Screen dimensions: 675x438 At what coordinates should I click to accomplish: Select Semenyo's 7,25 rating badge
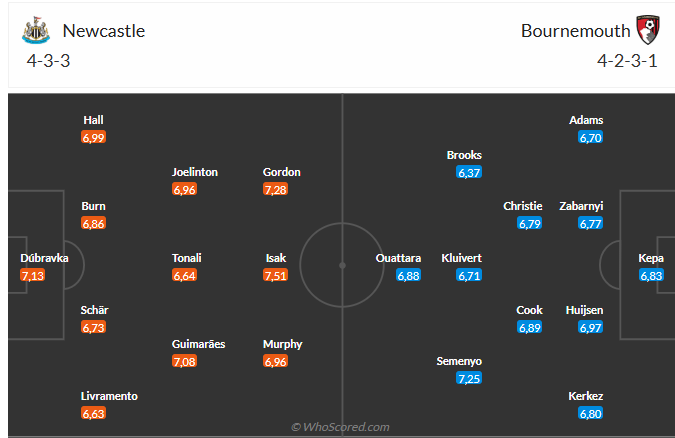pos(469,379)
